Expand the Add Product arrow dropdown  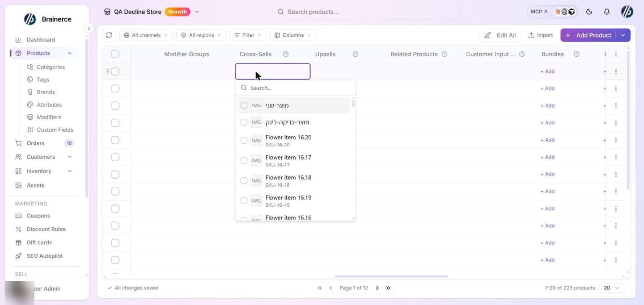point(623,35)
